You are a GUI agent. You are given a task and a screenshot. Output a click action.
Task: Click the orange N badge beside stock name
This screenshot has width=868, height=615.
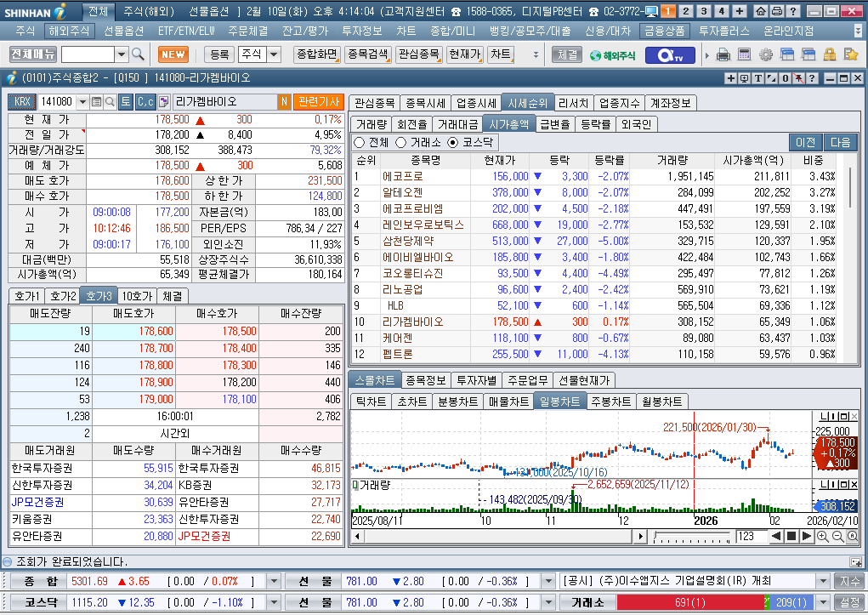click(284, 101)
